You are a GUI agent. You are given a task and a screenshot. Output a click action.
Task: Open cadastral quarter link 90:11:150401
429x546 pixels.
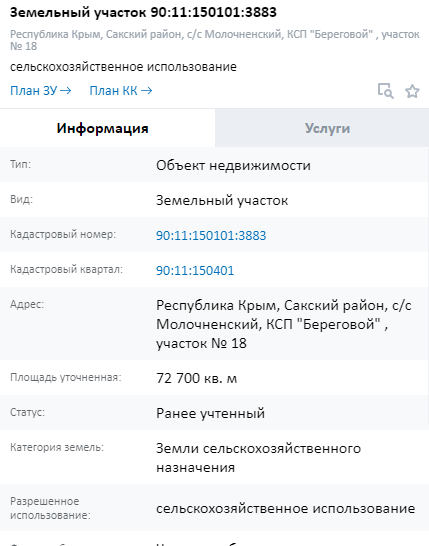click(x=195, y=271)
